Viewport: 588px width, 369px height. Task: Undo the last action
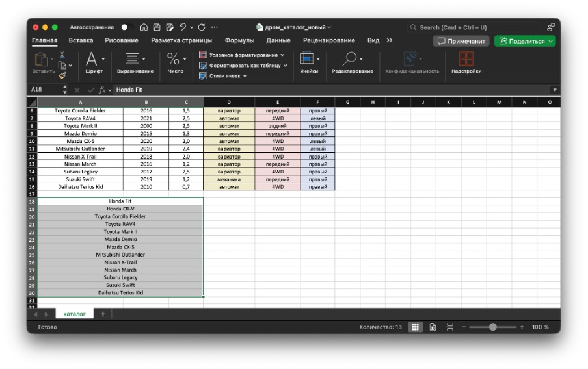(x=183, y=27)
